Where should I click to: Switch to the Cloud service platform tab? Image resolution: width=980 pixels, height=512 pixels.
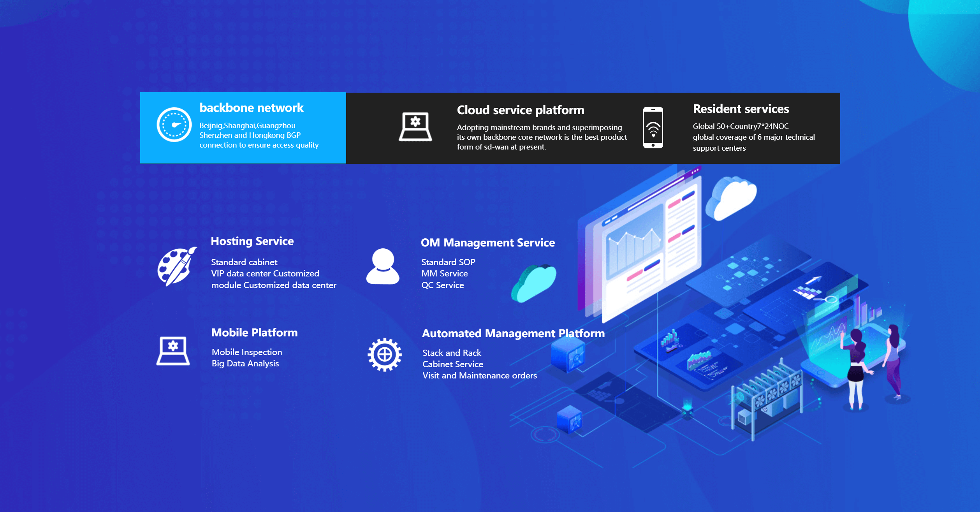pos(520,110)
